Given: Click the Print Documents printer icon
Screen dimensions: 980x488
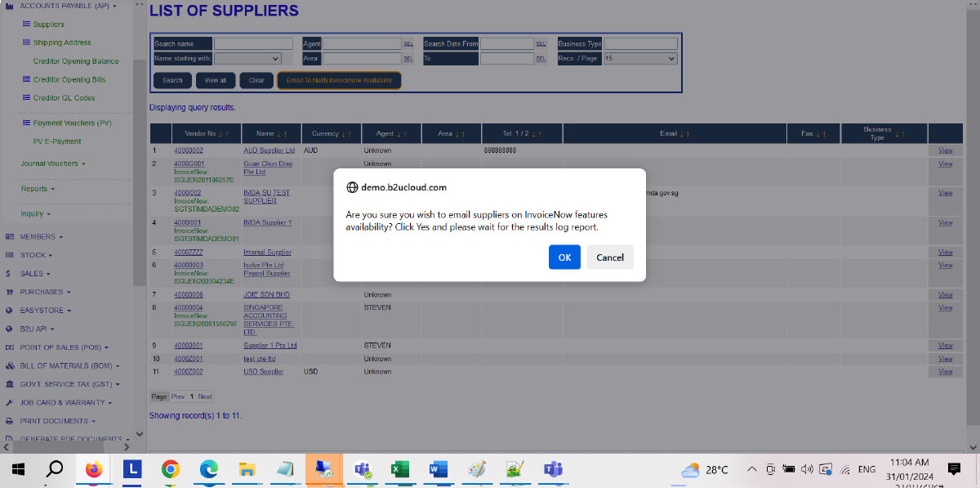Looking at the screenshot, I should tap(9, 421).
